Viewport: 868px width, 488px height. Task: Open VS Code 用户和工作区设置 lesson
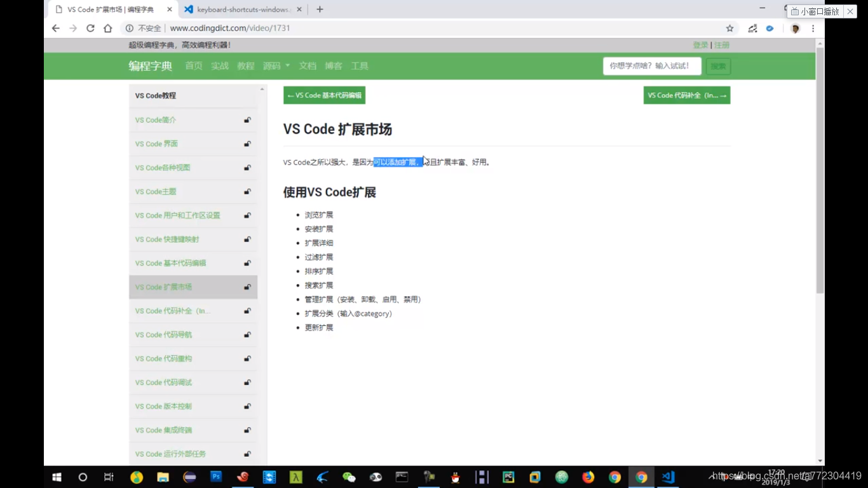pyautogui.click(x=177, y=215)
